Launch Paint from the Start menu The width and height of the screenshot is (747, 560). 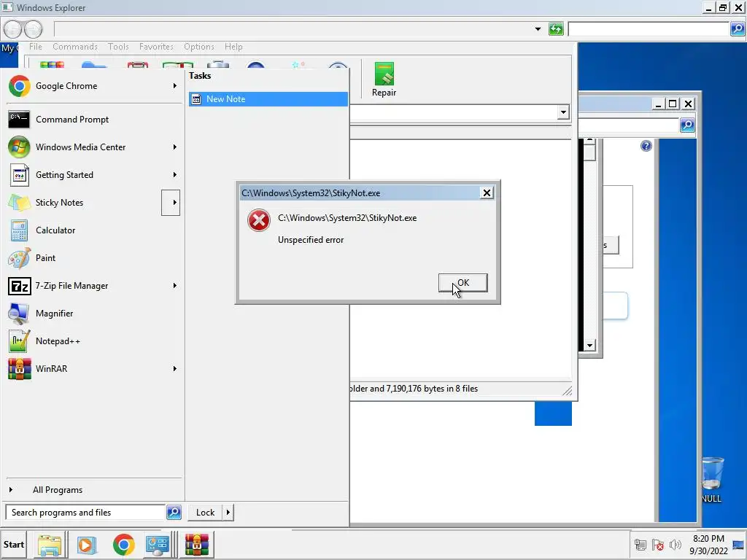tap(45, 257)
